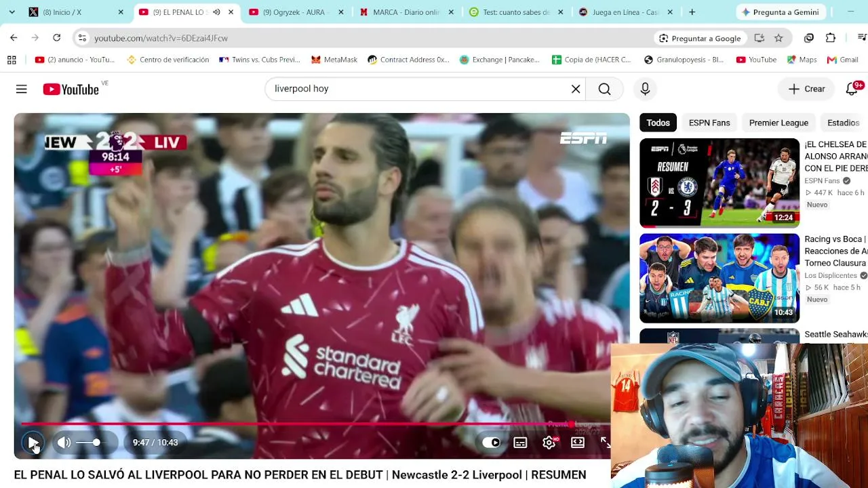
Task: Install the app using the address bar icon
Action: [759, 38]
